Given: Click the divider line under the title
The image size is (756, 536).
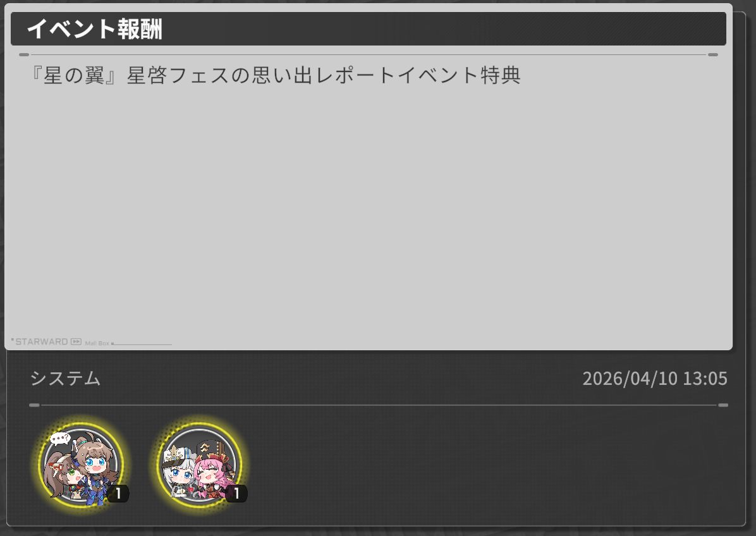Looking at the screenshot, I should [369, 55].
